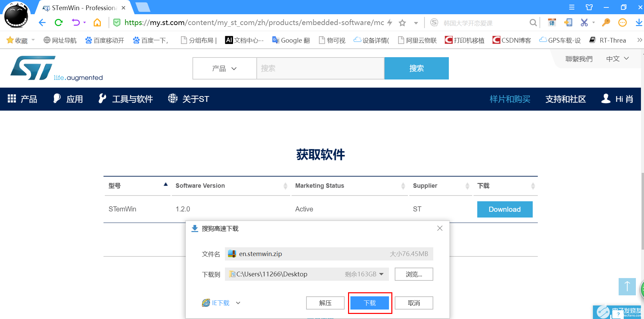Open the RT-Threa bookmark
Screen dimensions: 644x319
607,40
